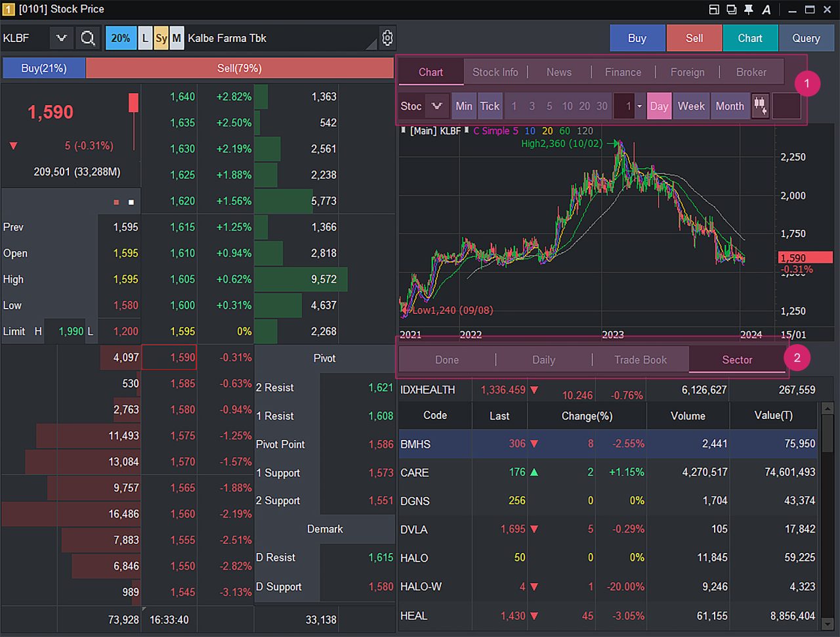Open the interval number dropdown arrow
Viewport: 840px width, 637px height.
639,106
